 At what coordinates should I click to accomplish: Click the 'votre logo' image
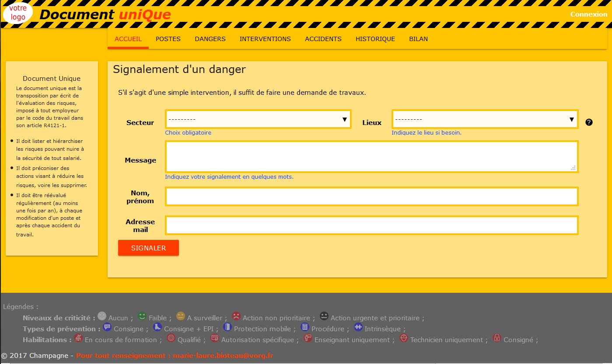(18, 13)
